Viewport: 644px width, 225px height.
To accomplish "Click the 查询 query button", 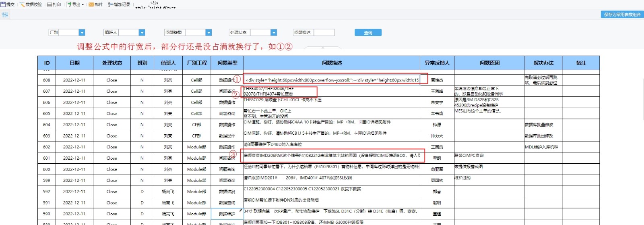I will point(368,33).
